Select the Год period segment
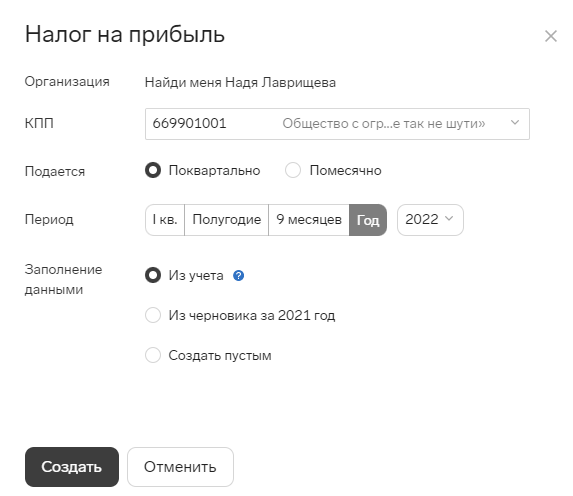Viewport: 573px width, 496px height. click(x=368, y=220)
